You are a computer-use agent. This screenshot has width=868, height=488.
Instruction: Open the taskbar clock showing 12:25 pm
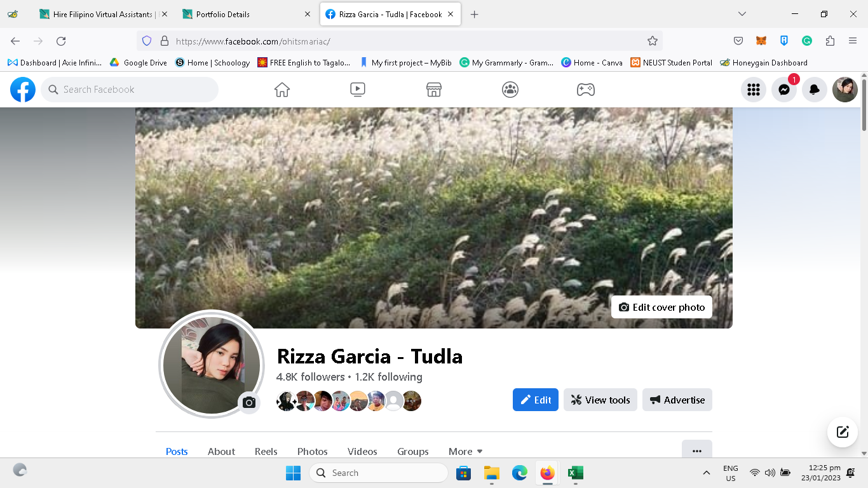(820, 473)
